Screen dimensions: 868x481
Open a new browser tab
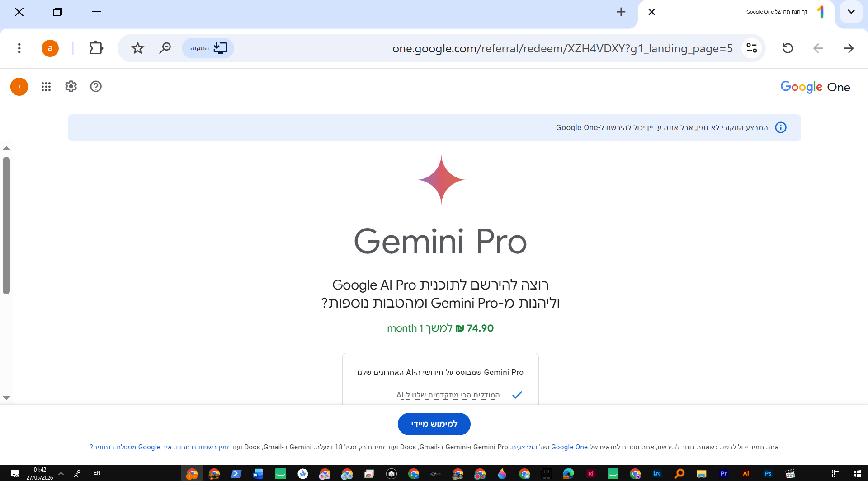[621, 12]
